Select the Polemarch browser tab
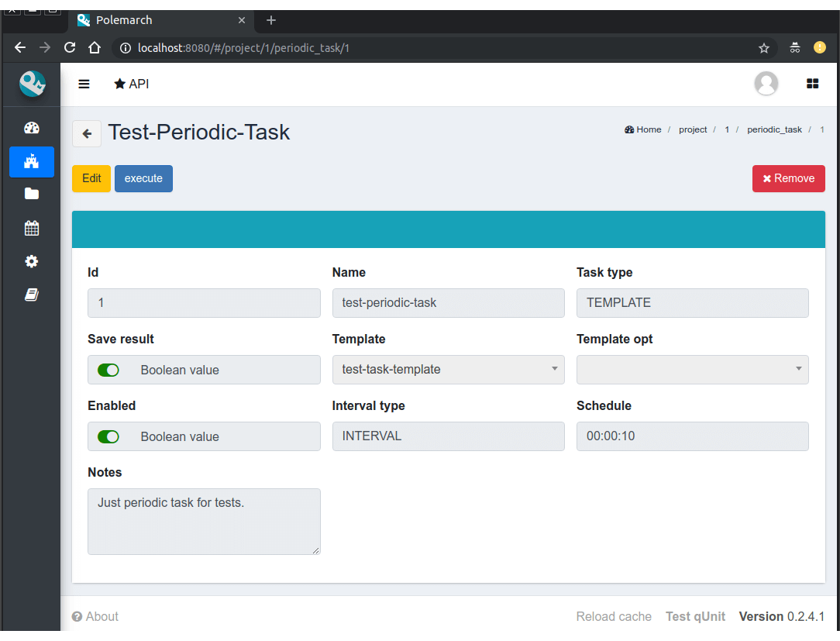Viewport: 840px width, 641px height. (x=160, y=20)
